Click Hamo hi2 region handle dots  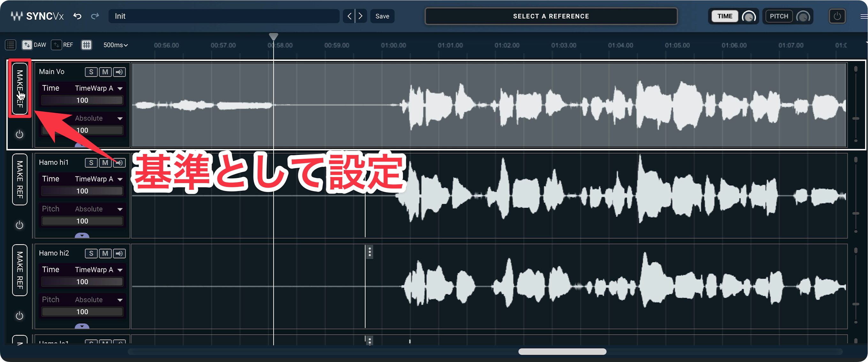tap(370, 252)
